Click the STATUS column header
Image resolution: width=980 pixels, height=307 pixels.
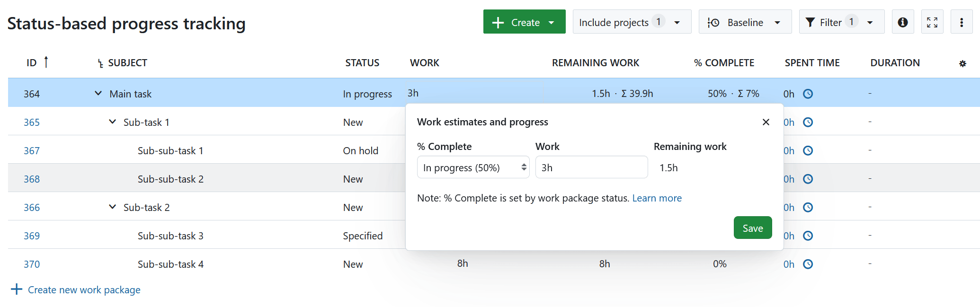point(362,63)
